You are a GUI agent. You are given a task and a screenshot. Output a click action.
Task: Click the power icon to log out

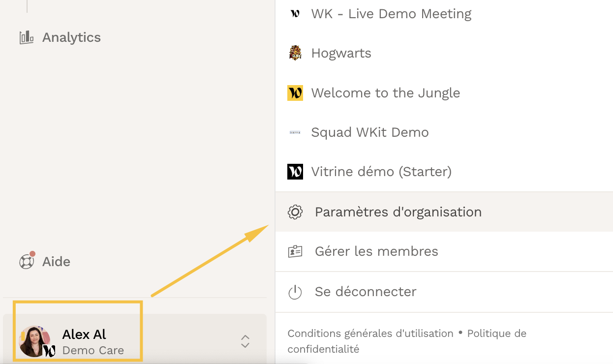[295, 292]
